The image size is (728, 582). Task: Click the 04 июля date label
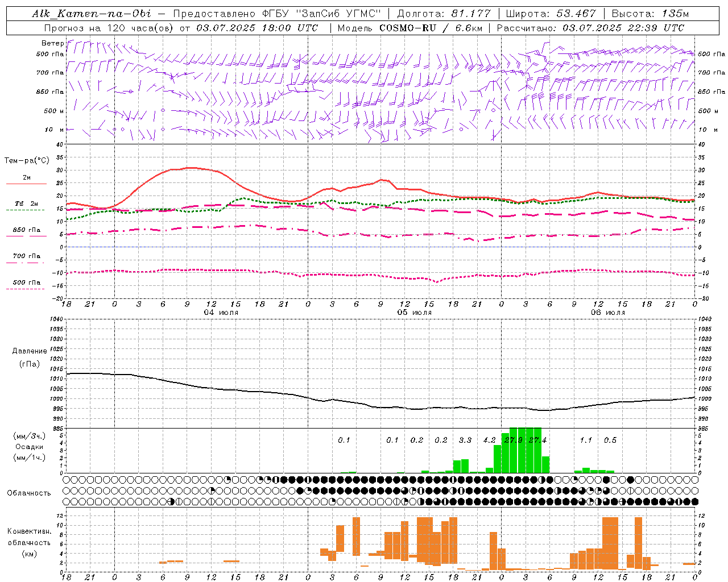(x=221, y=313)
